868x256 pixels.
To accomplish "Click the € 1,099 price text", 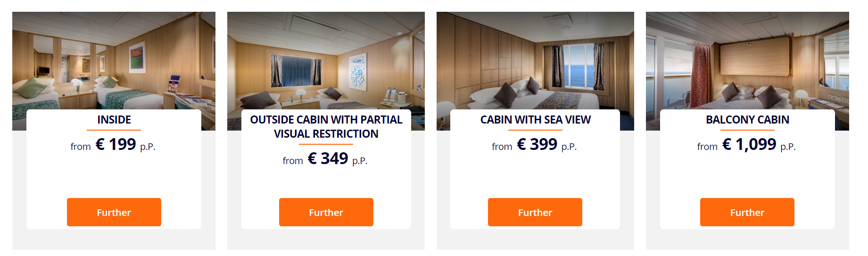I will click(x=749, y=144).
